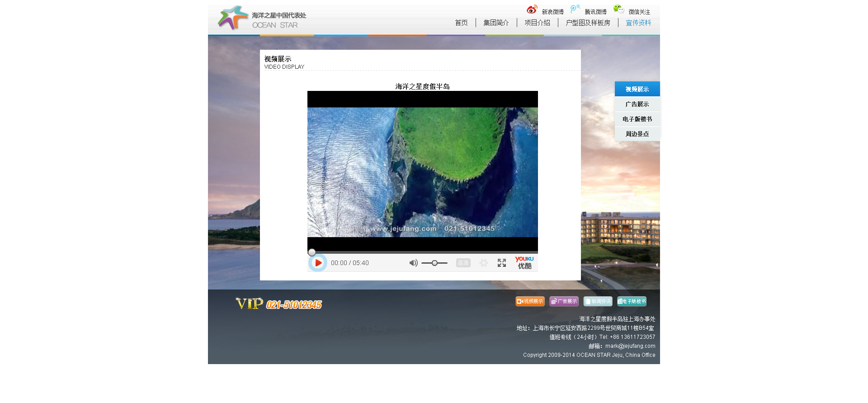
Task: Click the video progress bar handle
Action: (312, 252)
